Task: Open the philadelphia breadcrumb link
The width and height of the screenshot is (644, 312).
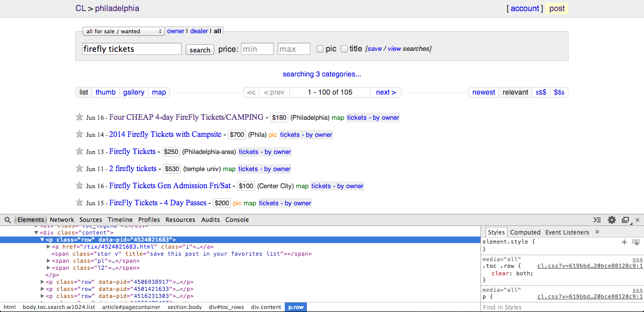Action: (x=117, y=8)
